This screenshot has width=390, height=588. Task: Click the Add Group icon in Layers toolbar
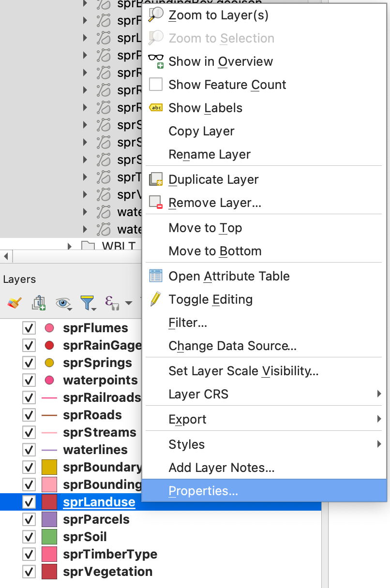pos(39,303)
